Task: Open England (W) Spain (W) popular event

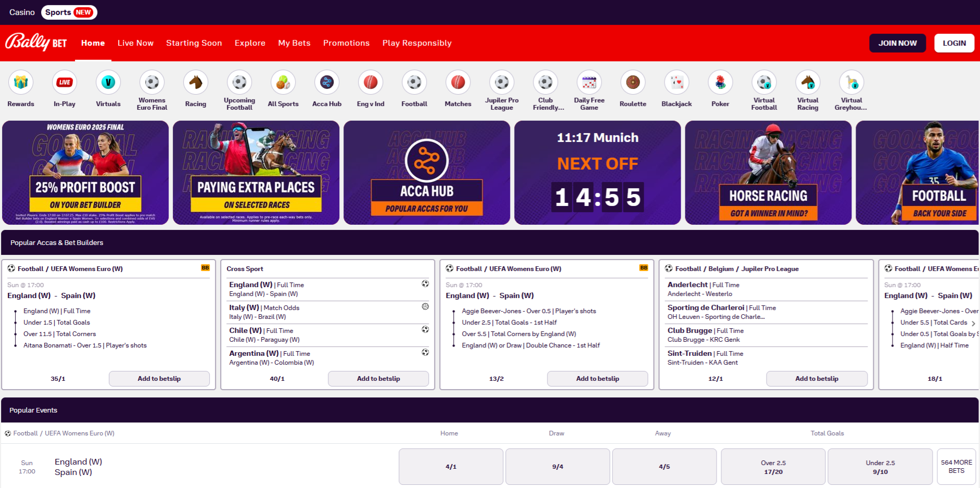Action: (78, 467)
